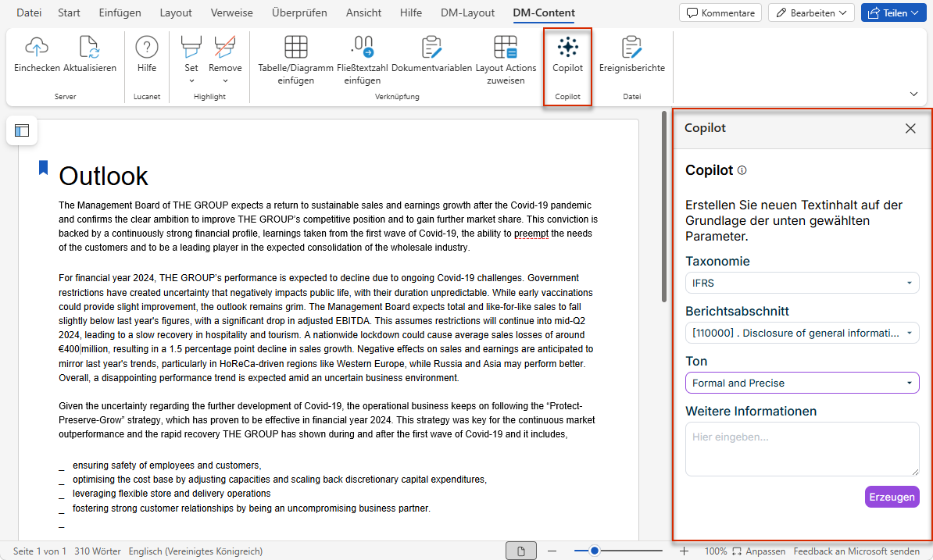Image resolution: width=933 pixels, height=560 pixels.
Task: Open the Taxonomie IFRS dropdown
Action: (802, 283)
